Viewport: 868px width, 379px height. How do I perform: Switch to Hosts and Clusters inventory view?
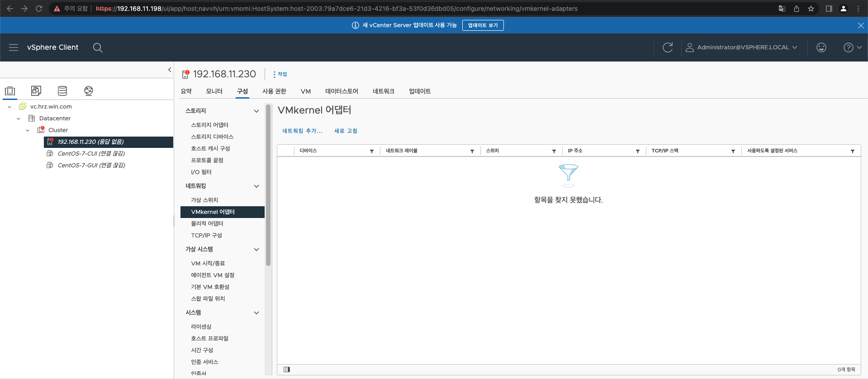10,91
